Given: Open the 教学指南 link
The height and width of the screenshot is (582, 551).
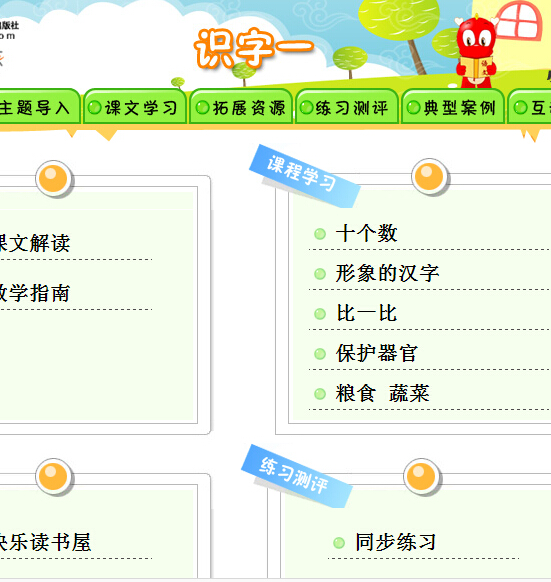Looking at the screenshot, I should pos(34,293).
